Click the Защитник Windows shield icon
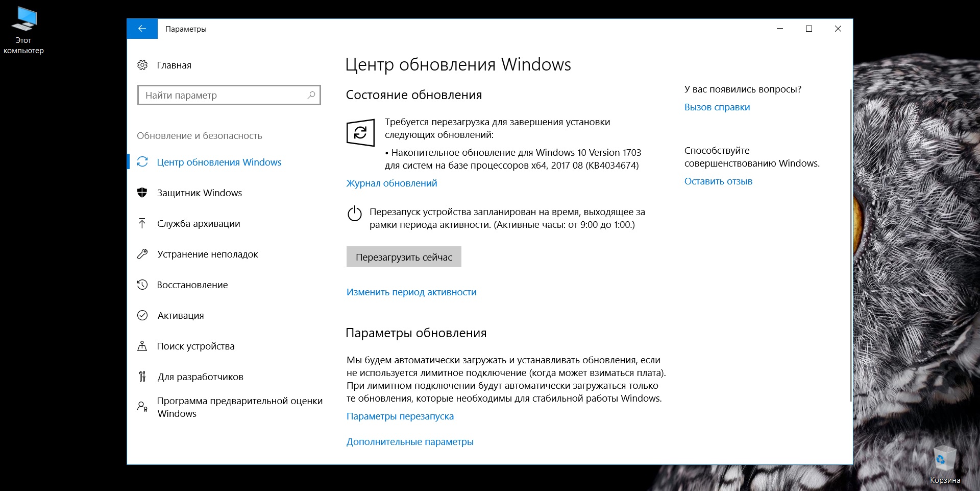Viewport: 980px width, 491px height. pos(142,193)
